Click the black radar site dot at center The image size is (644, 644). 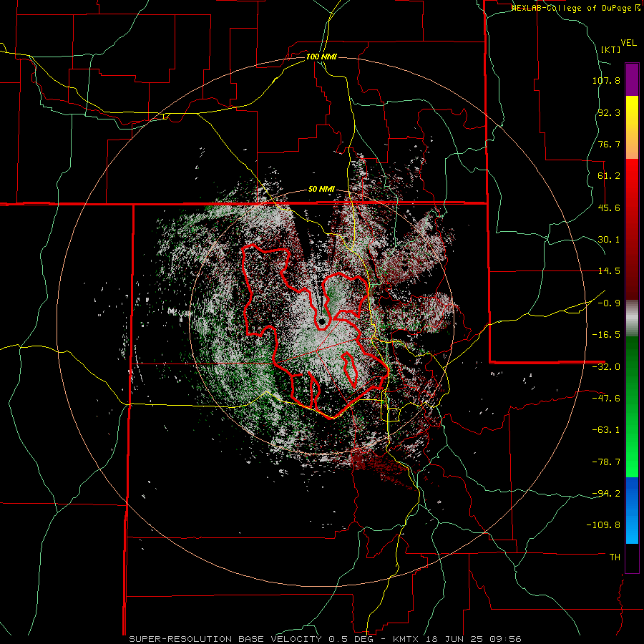pyautogui.click(x=321, y=321)
